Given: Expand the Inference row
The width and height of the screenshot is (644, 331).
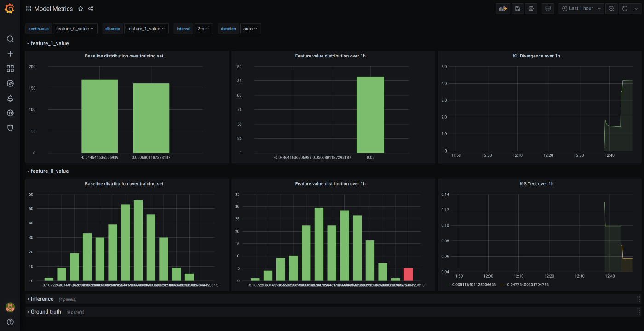Looking at the screenshot, I should (x=42, y=299).
